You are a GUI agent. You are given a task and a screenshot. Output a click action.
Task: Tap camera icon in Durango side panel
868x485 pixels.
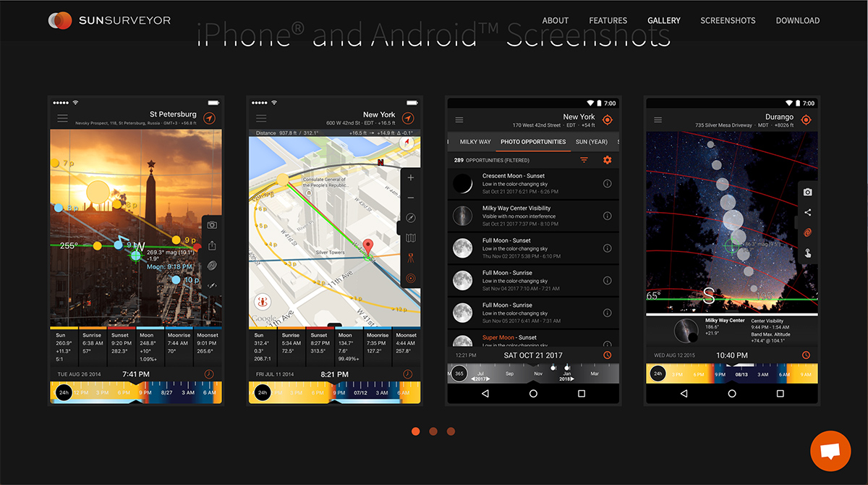(x=808, y=193)
